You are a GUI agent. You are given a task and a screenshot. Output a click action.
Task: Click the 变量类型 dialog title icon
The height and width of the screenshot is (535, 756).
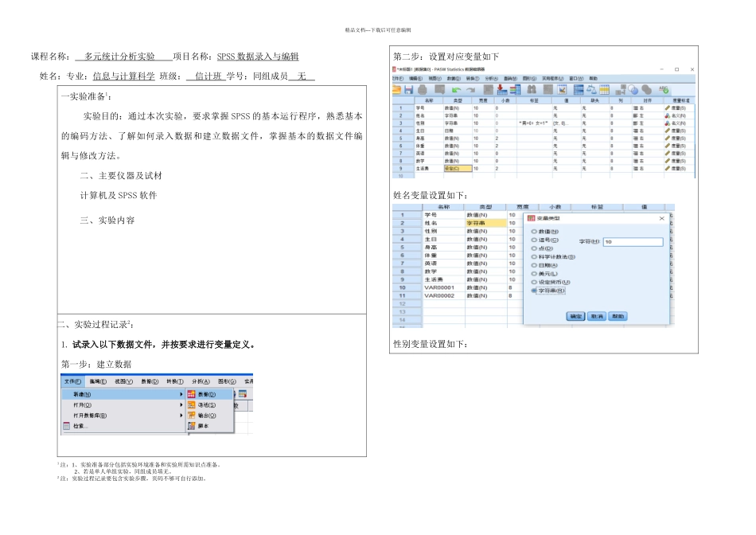tap(531, 218)
